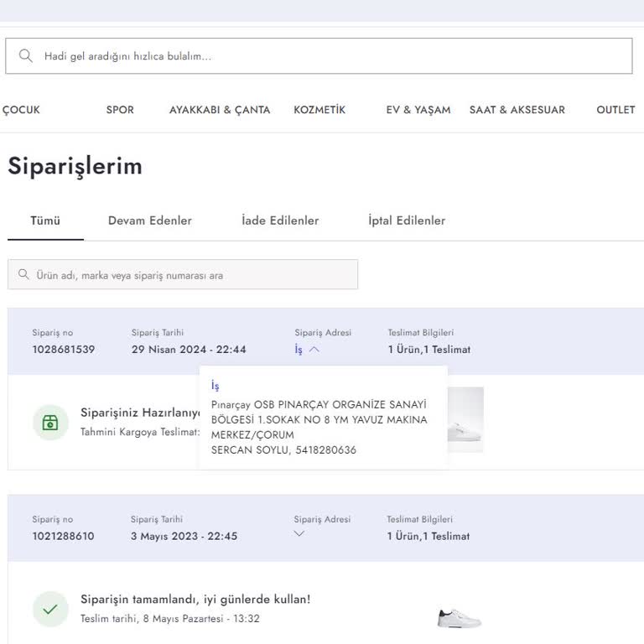This screenshot has width=644, height=644.
Task: Open the OUTLET category
Action: click(x=615, y=110)
